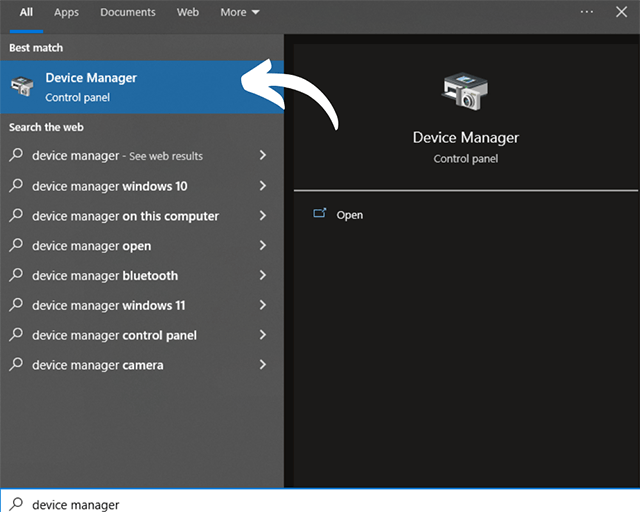Select 'device manager open' suggestion
640x512 pixels.
(142, 246)
